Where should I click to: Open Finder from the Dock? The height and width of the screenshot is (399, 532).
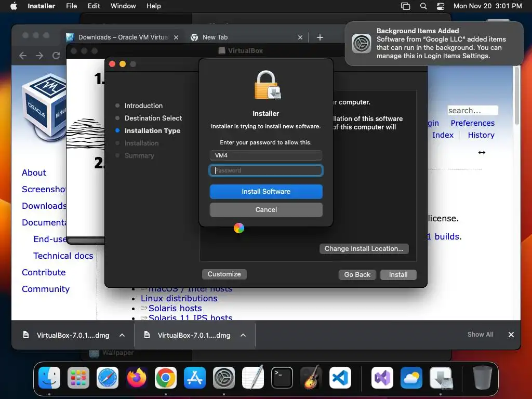(49, 378)
